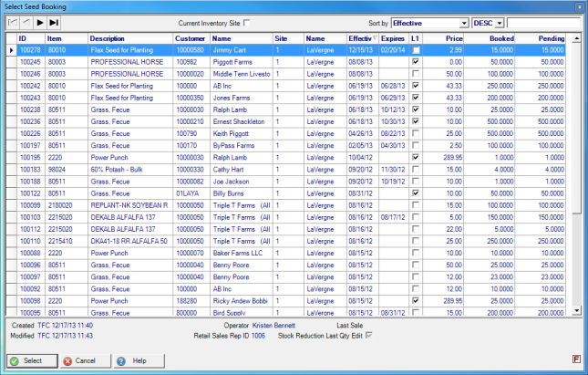The image size is (588, 375).
Task: Click the red F icon at bottom right
Action: click(575, 359)
